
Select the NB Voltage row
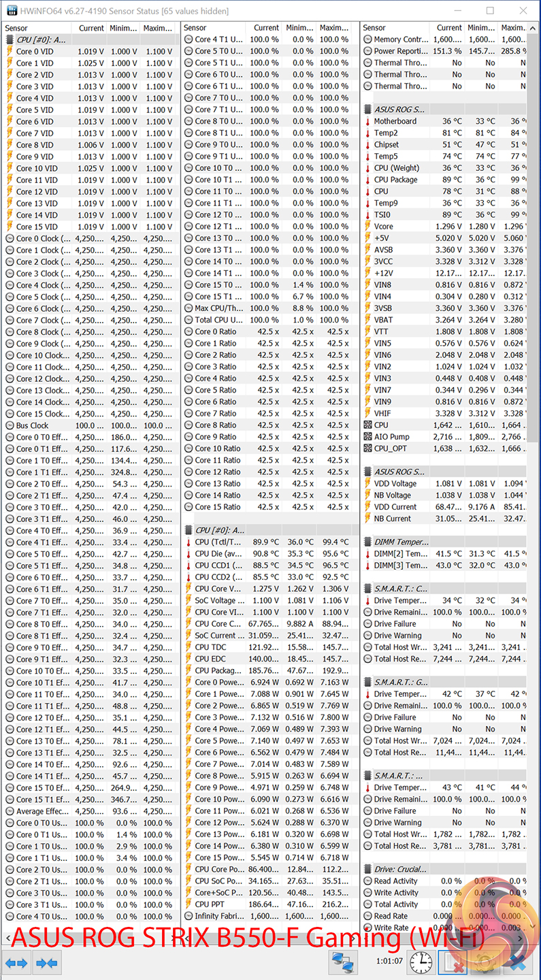click(x=444, y=495)
